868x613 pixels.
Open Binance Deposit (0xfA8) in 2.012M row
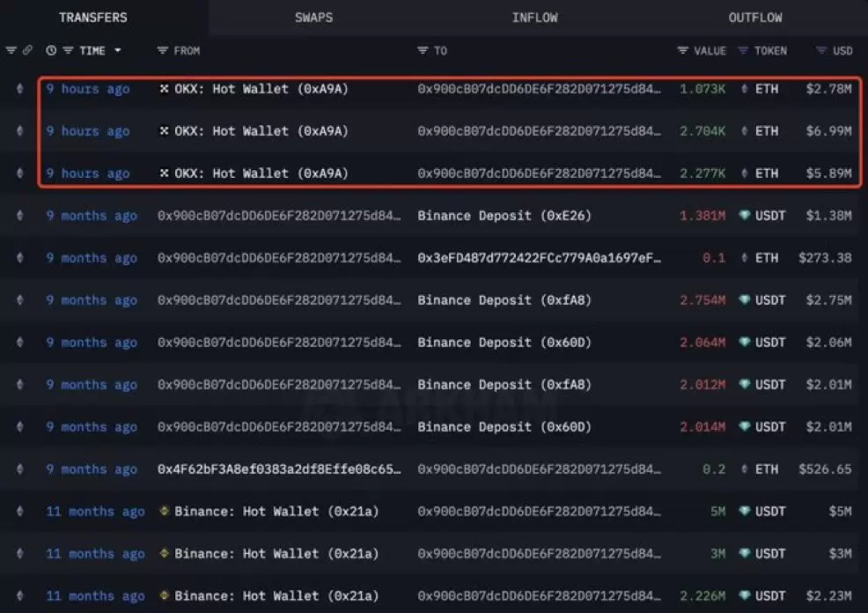point(504,384)
